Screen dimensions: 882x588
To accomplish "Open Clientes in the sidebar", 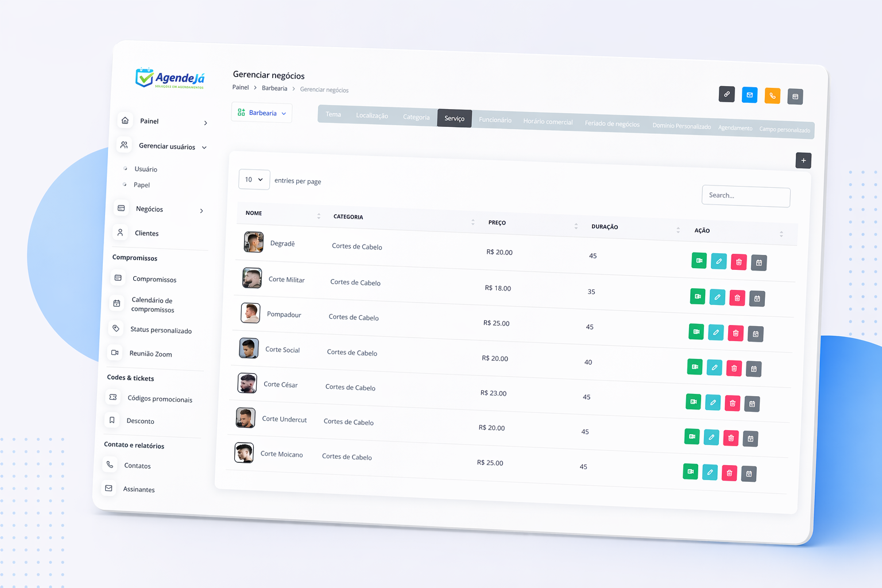I will (x=137, y=233).
